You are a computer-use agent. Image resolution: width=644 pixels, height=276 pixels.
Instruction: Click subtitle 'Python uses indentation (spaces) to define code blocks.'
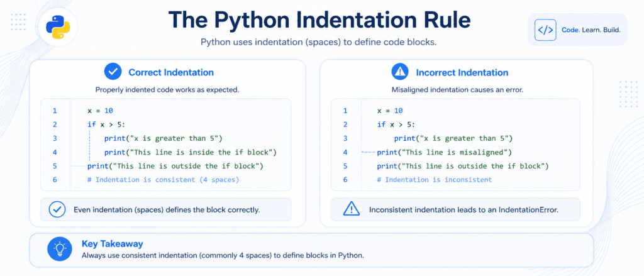pos(319,42)
